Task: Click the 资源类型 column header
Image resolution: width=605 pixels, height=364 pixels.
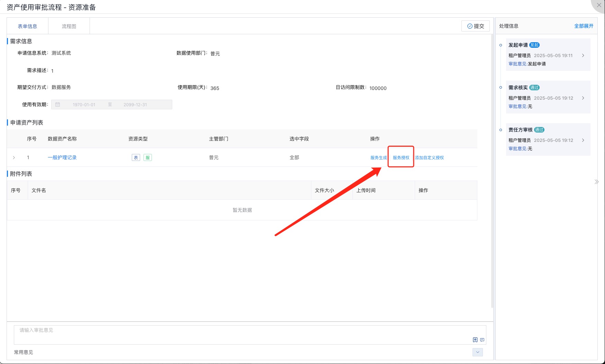Action: tap(138, 139)
